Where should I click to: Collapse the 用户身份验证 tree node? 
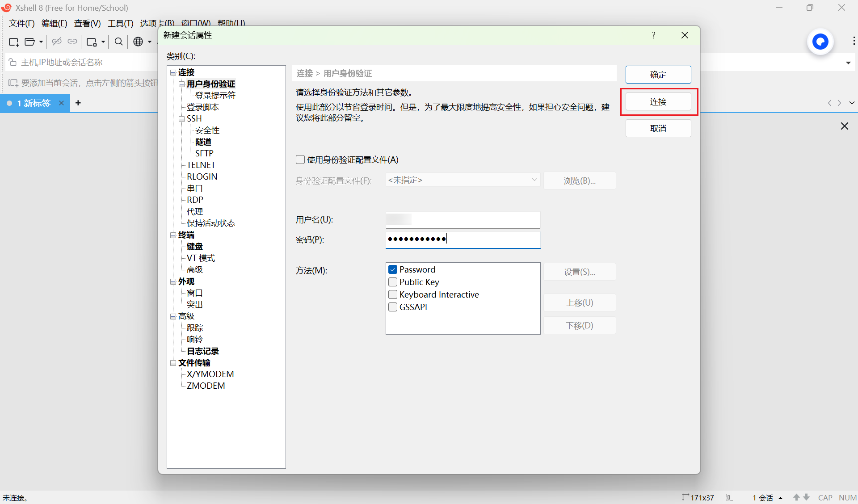(181, 84)
